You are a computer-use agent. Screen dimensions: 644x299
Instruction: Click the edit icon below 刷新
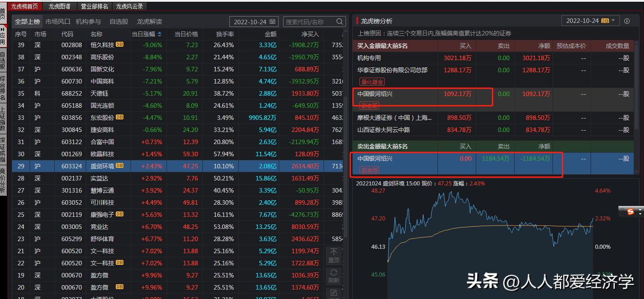(334, 292)
